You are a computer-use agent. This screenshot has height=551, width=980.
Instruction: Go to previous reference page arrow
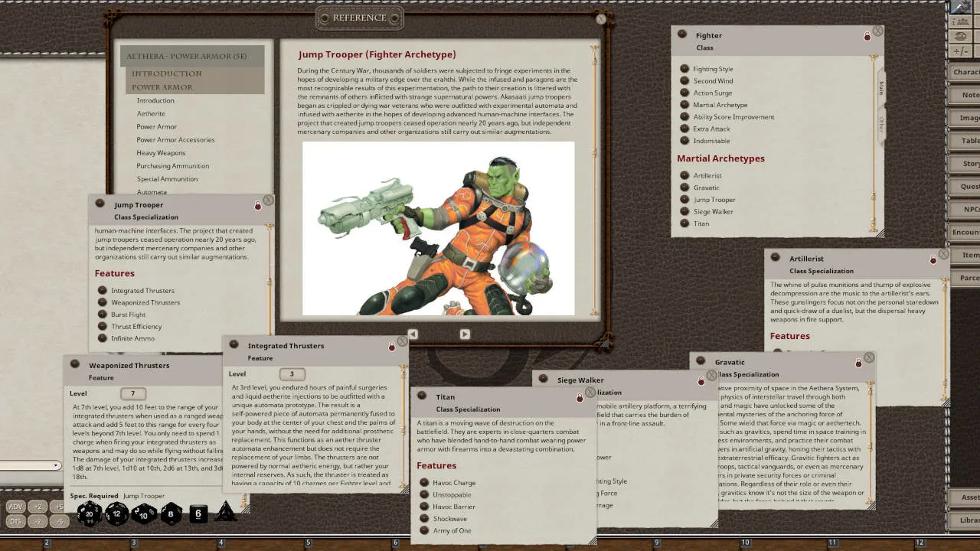coord(413,334)
